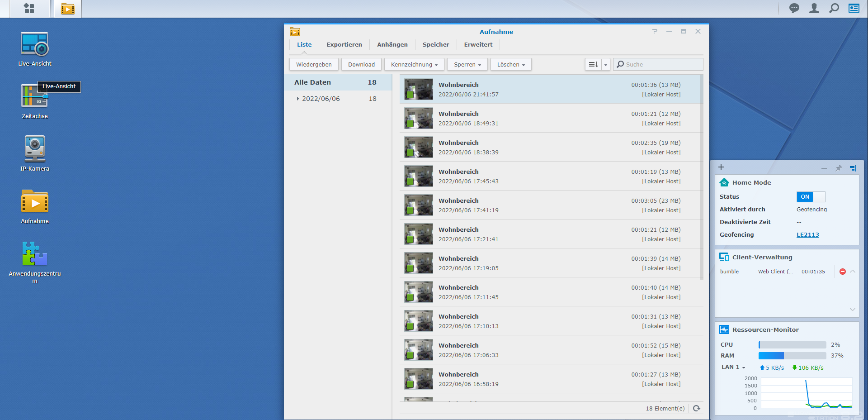Pin the widget panel

839,168
